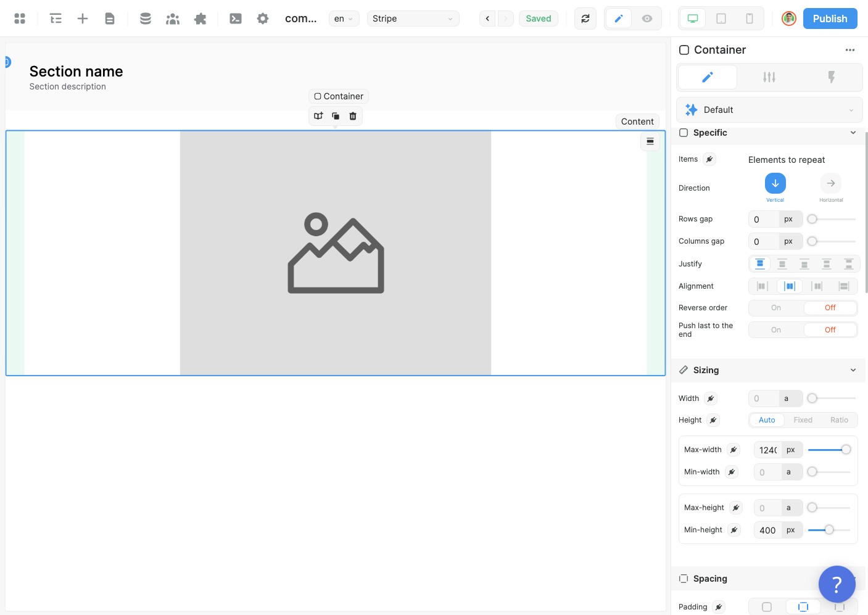Click the Min-height slider handle

click(829, 530)
